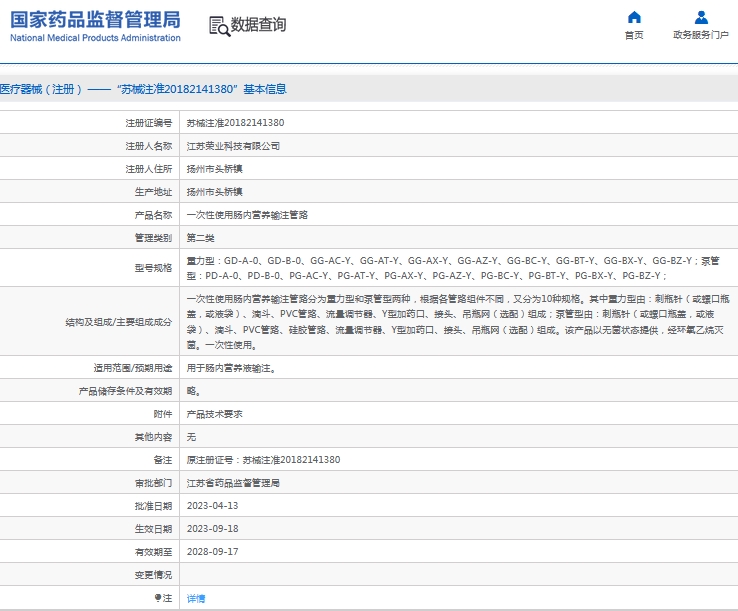Click the 型号规格 model list text
Image resolution: width=738 pixels, height=611 pixels.
(453, 268)
